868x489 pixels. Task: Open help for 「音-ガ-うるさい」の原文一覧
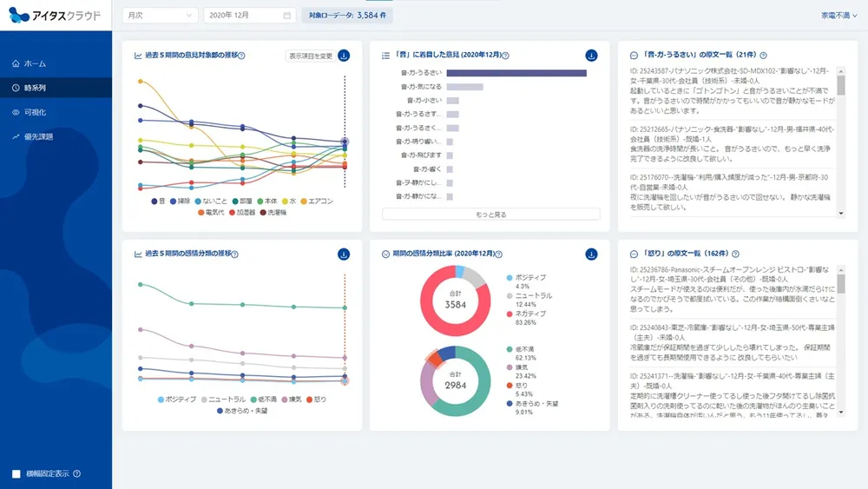[x=763, y=56]
